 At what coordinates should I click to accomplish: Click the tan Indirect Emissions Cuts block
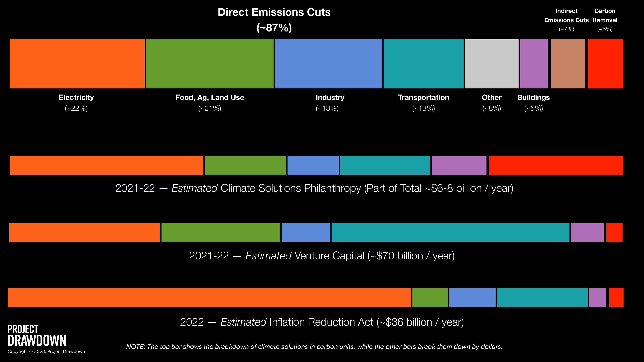point(568,64)
